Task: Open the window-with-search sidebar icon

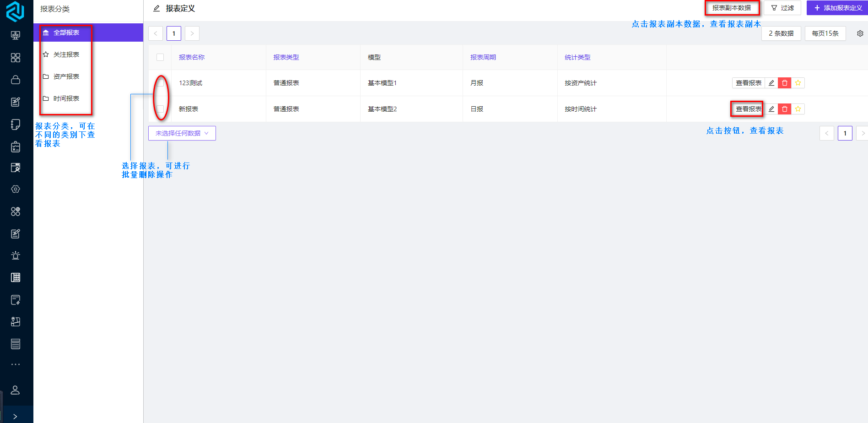Action: coord(16,168)
